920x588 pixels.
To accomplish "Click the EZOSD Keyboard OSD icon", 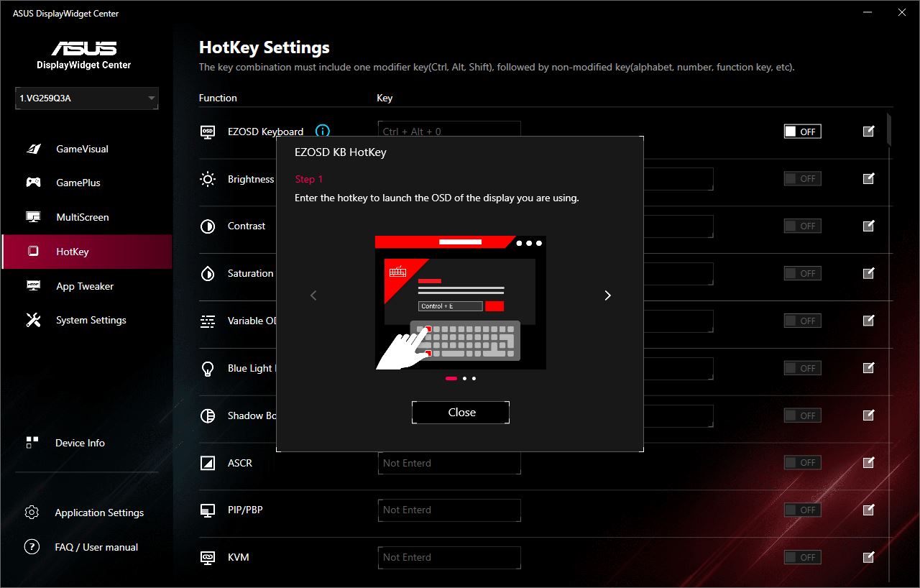I will point(208,132).
